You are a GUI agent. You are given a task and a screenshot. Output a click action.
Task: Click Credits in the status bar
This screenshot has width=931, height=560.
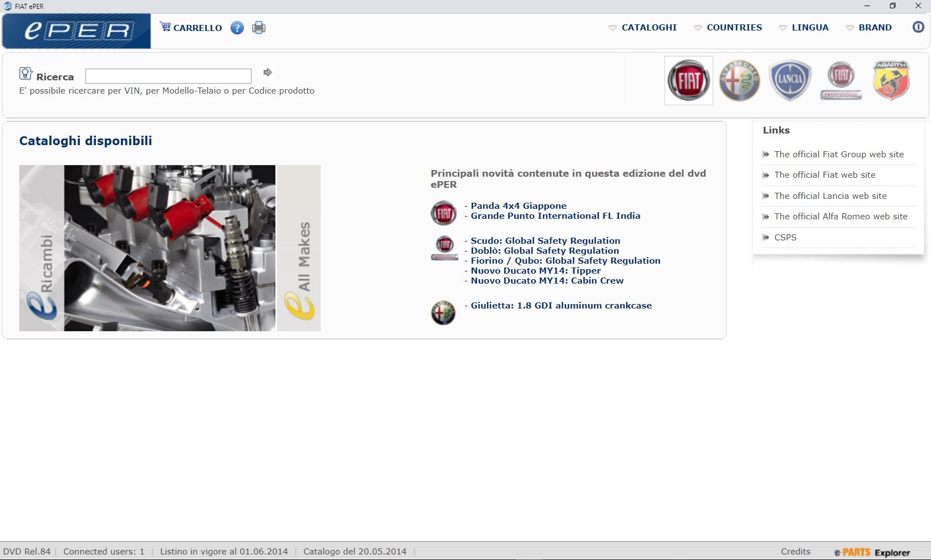pos(795,552)
